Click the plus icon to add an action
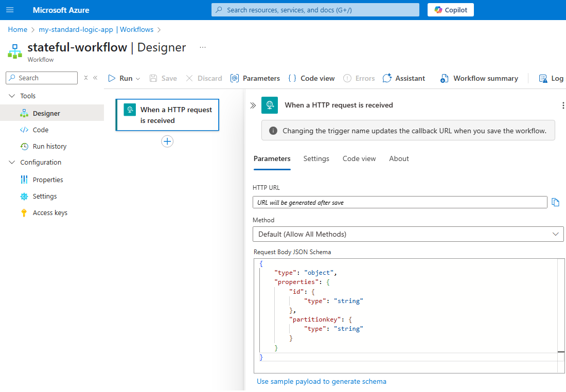This screenshot has height=392, width=566. click(x=167, y=141)
